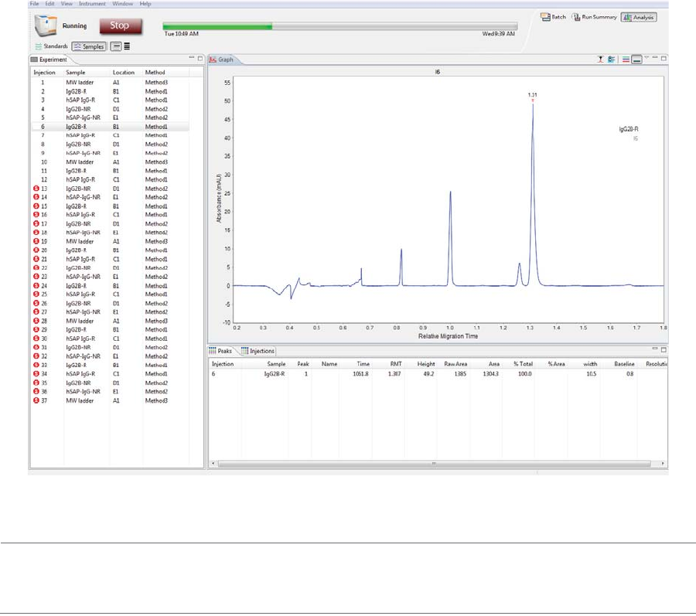Viewport: 696px width, 616px height.
Task: Click the run progress bar
Action: coord(340,26)
